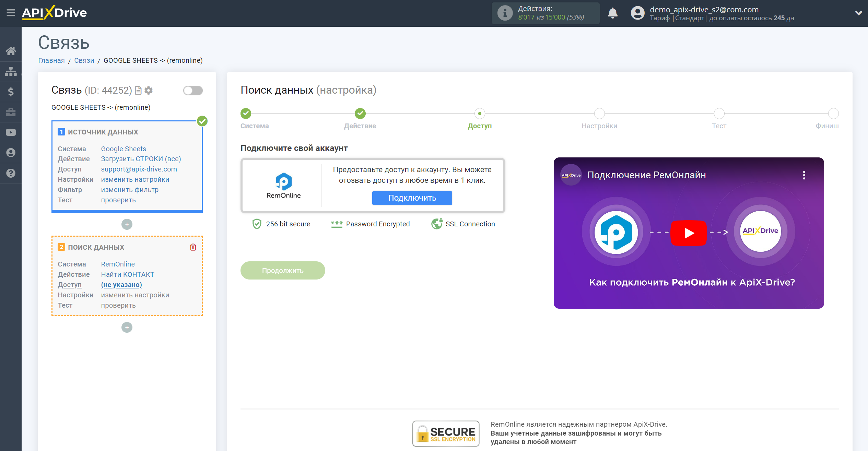The image size is (868, 451).
Task: Go to the Связи breadcrumb
Action: coord(84,60)
